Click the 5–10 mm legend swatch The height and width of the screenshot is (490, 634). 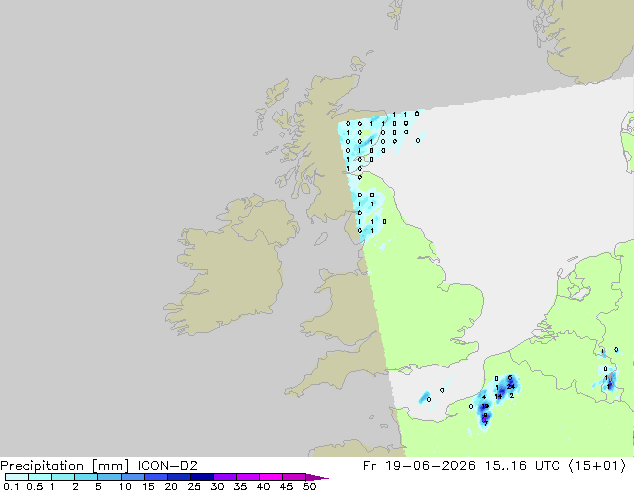(109, 477)
